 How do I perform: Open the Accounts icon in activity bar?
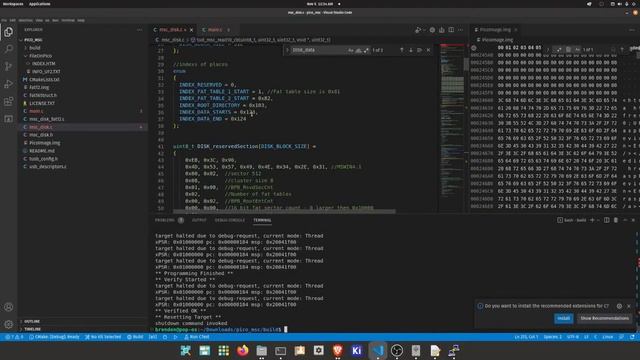[x=9, y=307]
